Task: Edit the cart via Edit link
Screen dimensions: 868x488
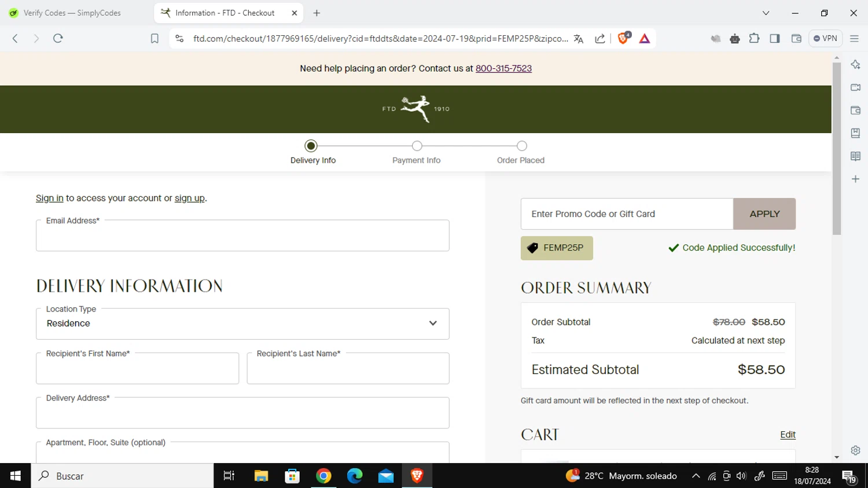Action: [x=788, y=435]
